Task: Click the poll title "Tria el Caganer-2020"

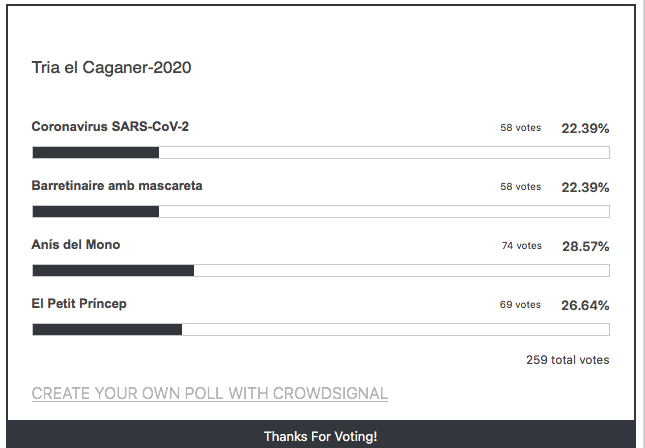Action: (111, 68)
